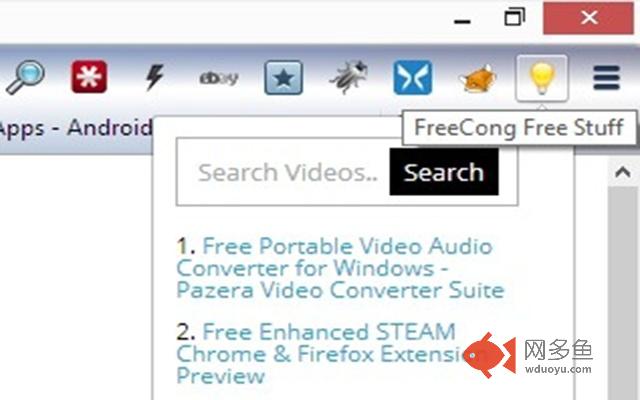This screenshot has width=640, height=400.
Task: Click the blue star bookmark extension
Action: (x=284, y=78)
